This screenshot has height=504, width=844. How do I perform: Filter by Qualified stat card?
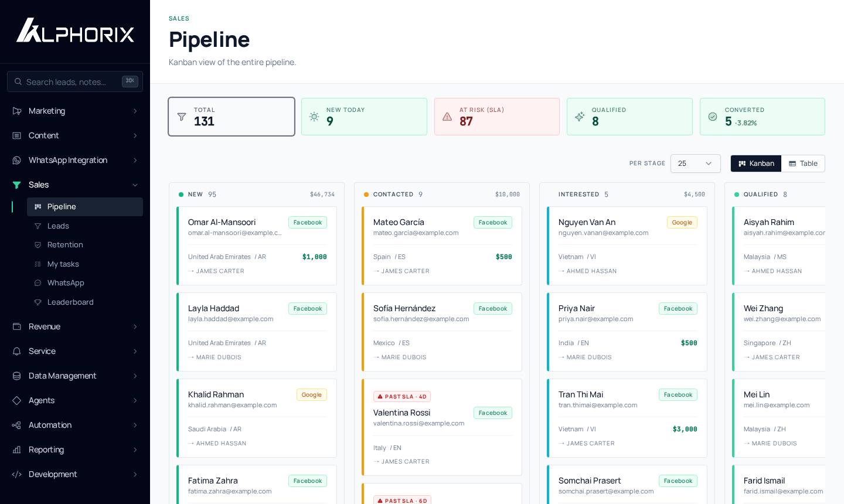[x=629, y=117]
